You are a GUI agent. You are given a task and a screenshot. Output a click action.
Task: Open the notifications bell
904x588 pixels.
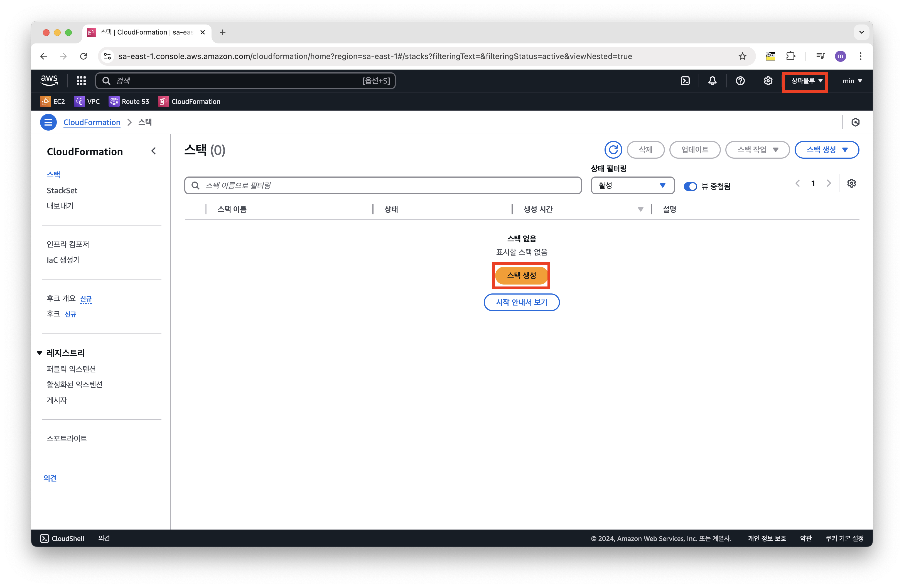[x=713, y=80]
